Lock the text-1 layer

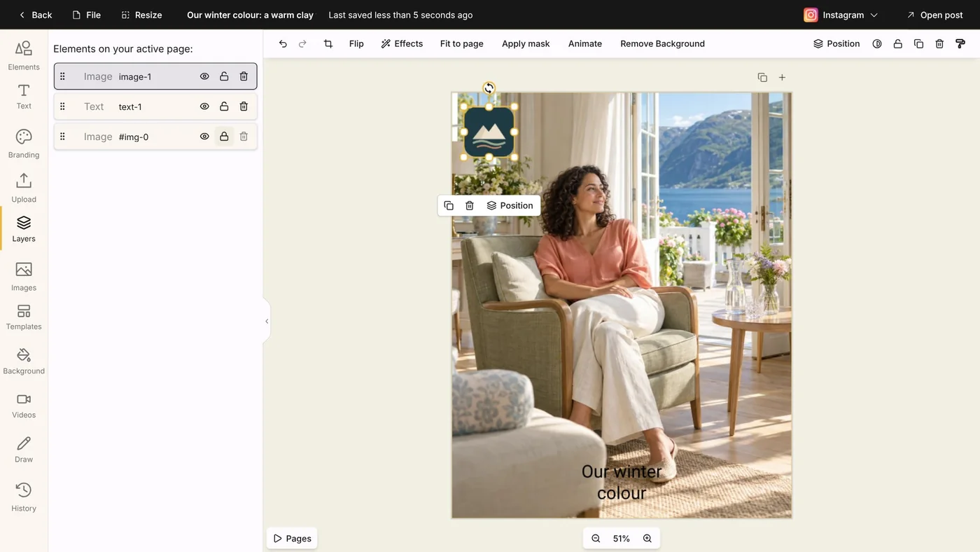pos(224,106)
